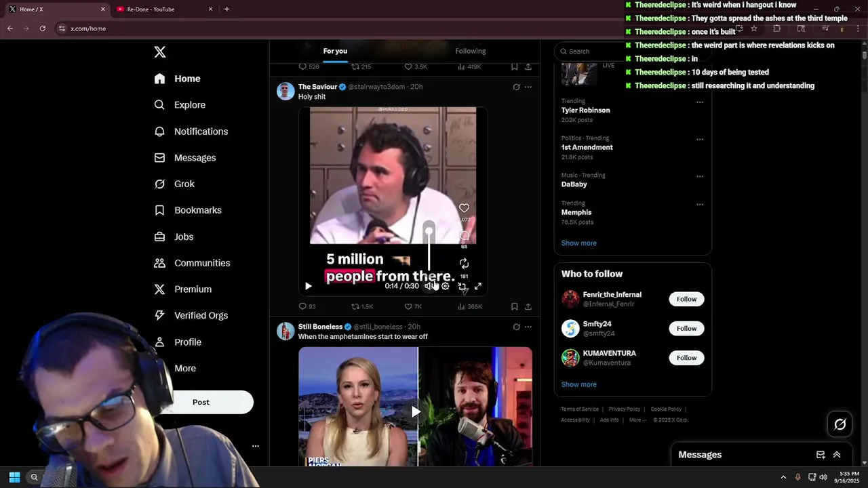Open Tyler Robinson trending topic
Image resolution: width=868 pixels, height=488 pixels.
pos(585,110)
